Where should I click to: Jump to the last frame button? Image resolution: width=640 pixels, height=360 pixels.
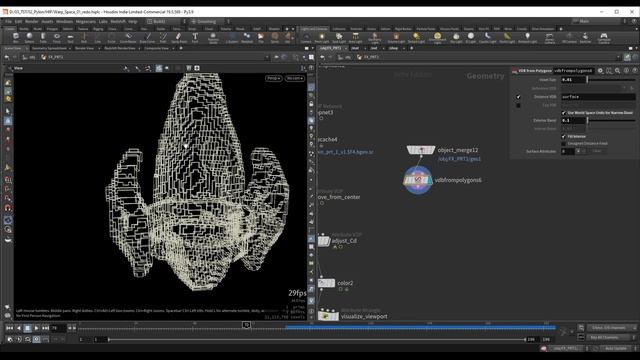tap(45, 328)
